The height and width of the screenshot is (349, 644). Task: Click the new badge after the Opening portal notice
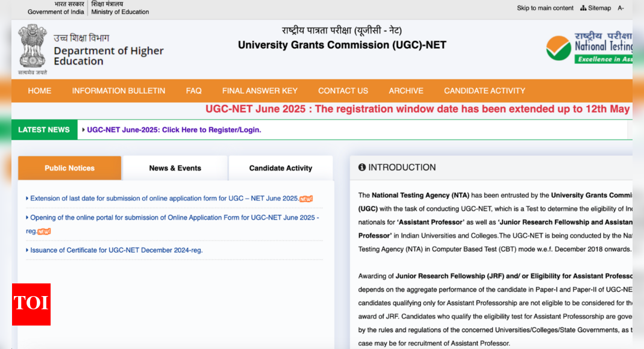pos(44,232)
